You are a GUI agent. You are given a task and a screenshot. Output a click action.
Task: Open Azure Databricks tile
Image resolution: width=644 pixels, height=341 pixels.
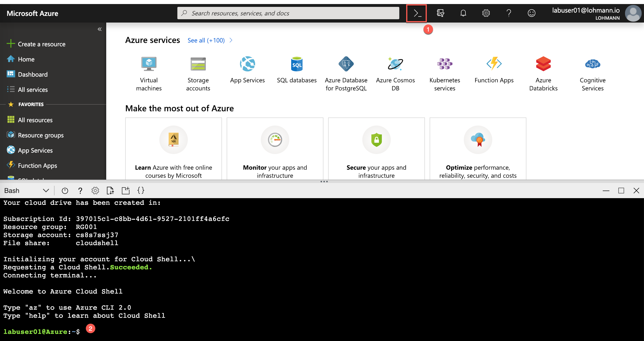coord(543,74)
